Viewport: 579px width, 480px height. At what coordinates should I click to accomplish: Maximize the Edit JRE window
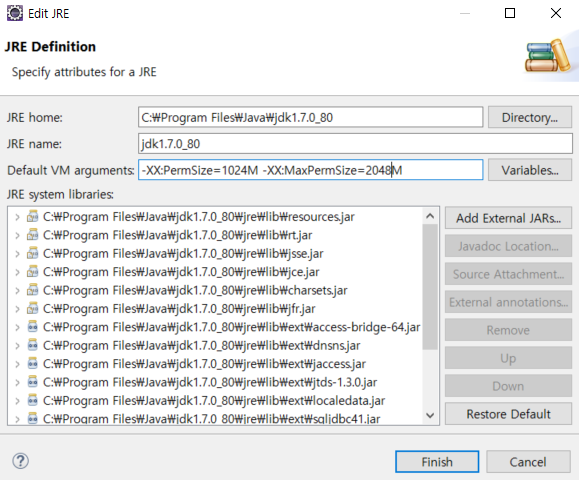click(x=510, y=13)
